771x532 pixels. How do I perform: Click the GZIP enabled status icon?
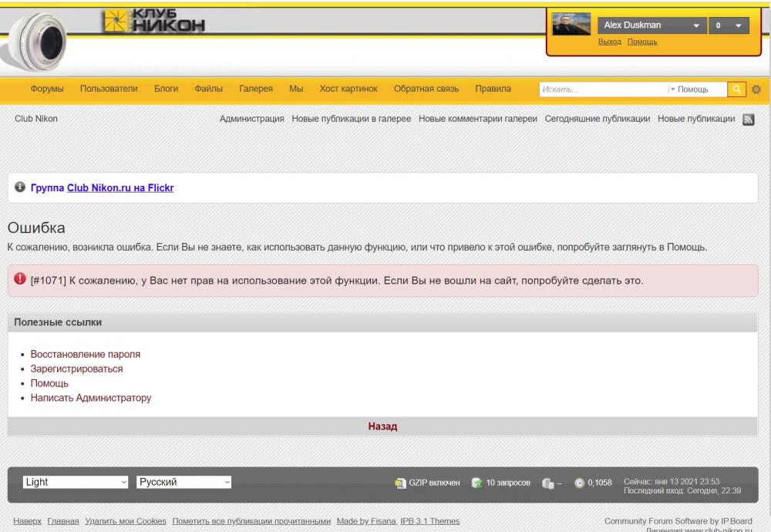400,483
